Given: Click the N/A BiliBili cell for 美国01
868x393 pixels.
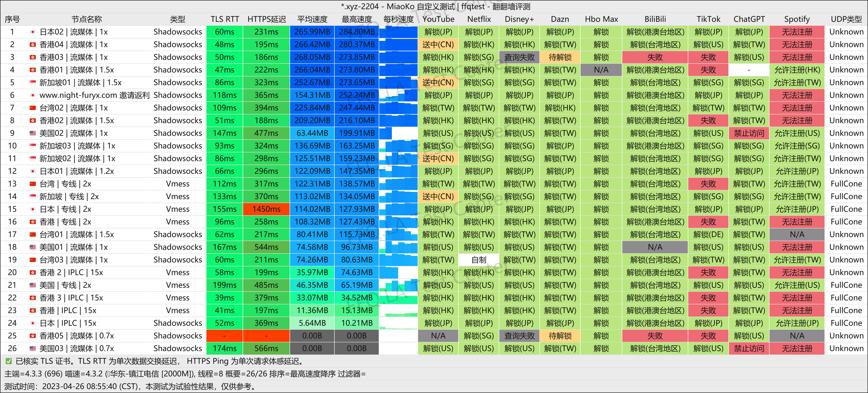Looking at the screenshot, I should tap(655, 247).
